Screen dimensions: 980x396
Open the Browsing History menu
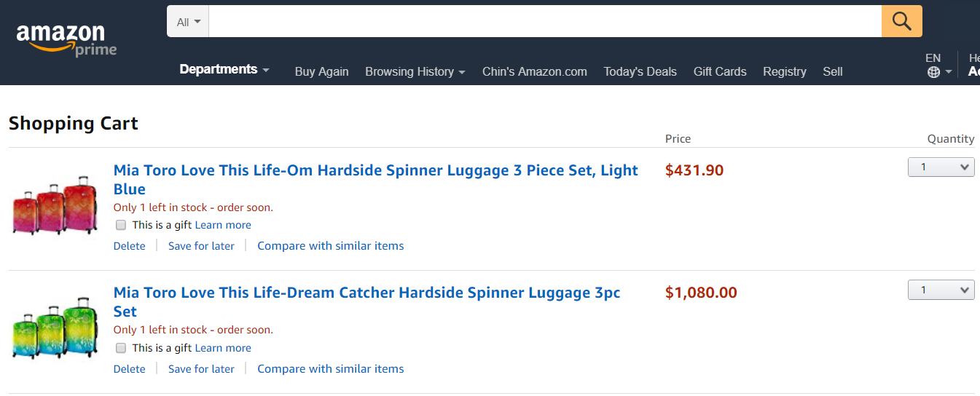tap(415, 71)
